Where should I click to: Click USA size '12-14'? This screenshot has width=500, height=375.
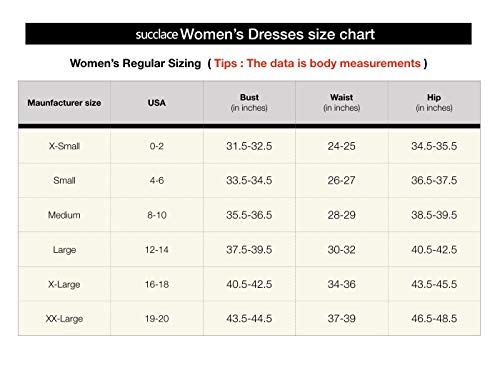(157, 250)
